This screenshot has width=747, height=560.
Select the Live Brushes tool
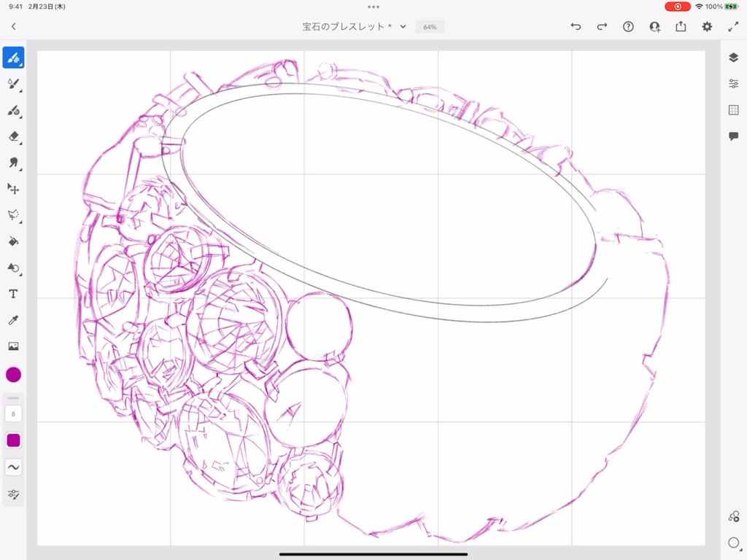pos(13,85)
